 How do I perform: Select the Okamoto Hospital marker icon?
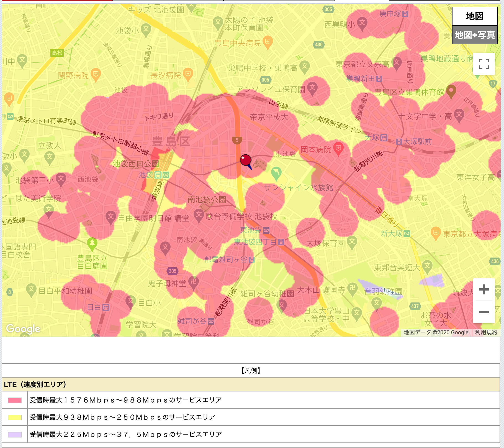click(x=338, y=149)
